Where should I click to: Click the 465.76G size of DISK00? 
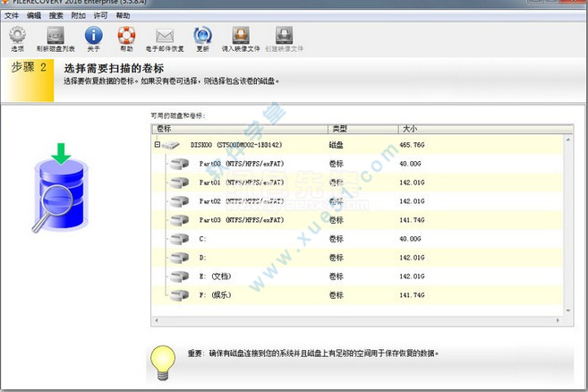pos(412,145)
